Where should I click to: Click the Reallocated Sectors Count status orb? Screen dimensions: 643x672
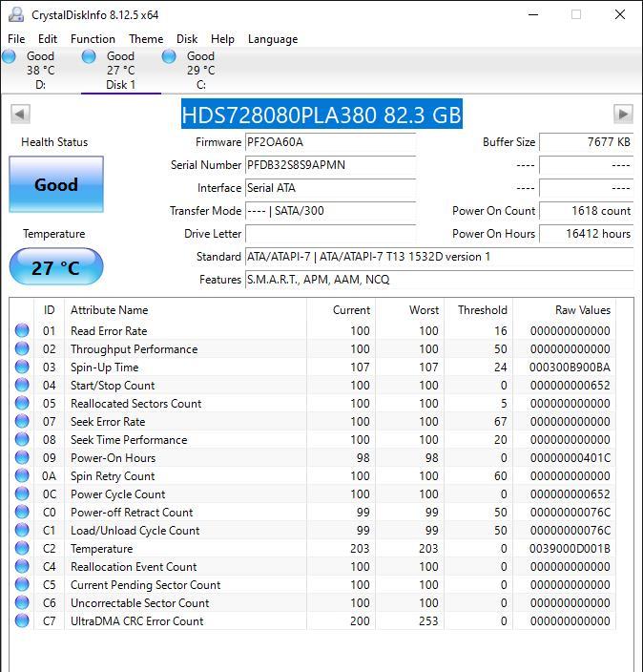tap(22, 403)
